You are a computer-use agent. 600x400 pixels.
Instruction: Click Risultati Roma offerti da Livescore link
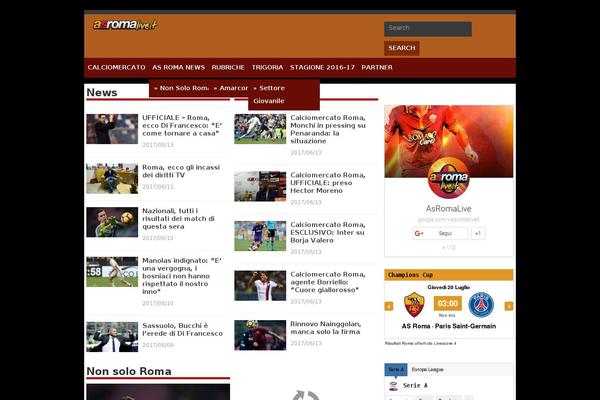(421, 343)
